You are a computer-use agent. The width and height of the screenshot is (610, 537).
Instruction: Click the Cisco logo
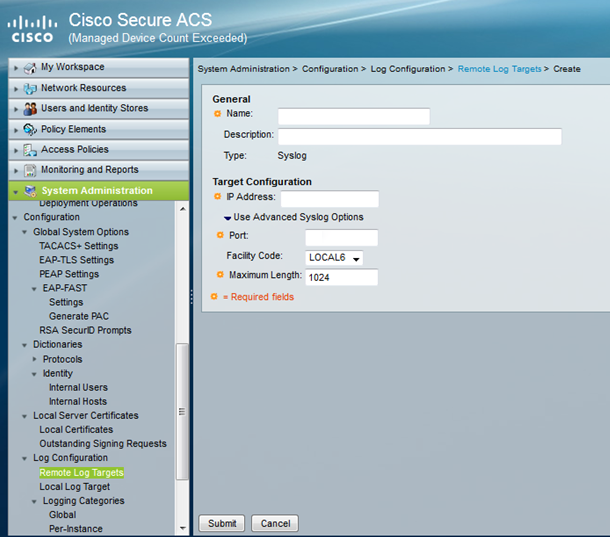[x=32, y=29]
